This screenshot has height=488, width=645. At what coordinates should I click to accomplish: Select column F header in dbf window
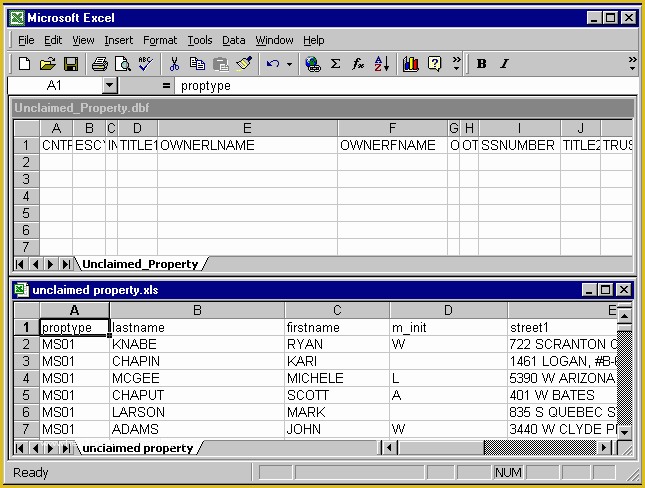[392, 128]
